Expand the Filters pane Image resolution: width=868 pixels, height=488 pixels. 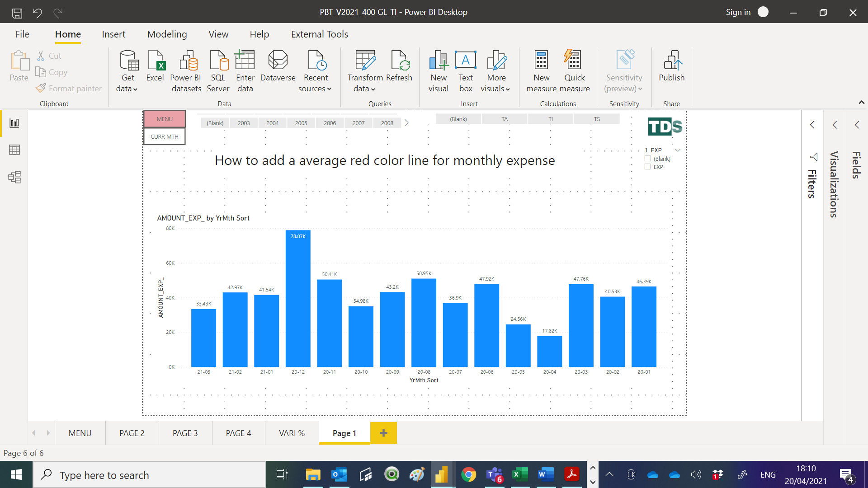point(812,125)
